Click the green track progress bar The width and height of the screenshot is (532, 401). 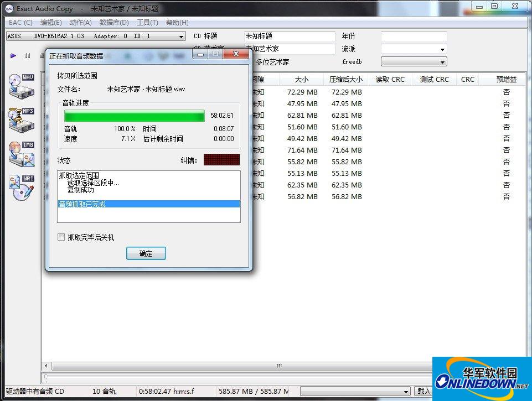135,116
